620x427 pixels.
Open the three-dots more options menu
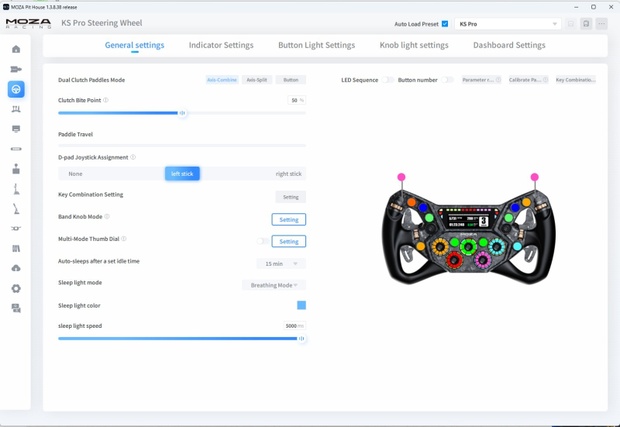(x=601, y=24)
